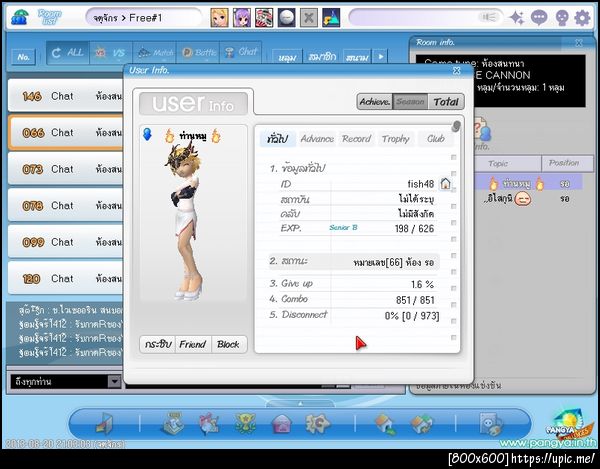This screenshot has height=469, width=600.
Task: Select player .อิโลภูนิ in Room info list
Action: click(x=528, y=198)
